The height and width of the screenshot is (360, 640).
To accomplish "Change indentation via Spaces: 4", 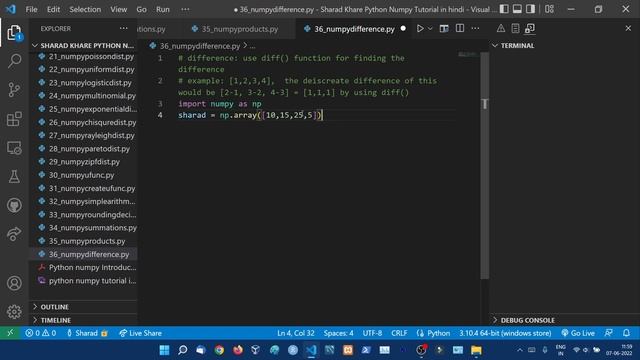I will (338, 333).
